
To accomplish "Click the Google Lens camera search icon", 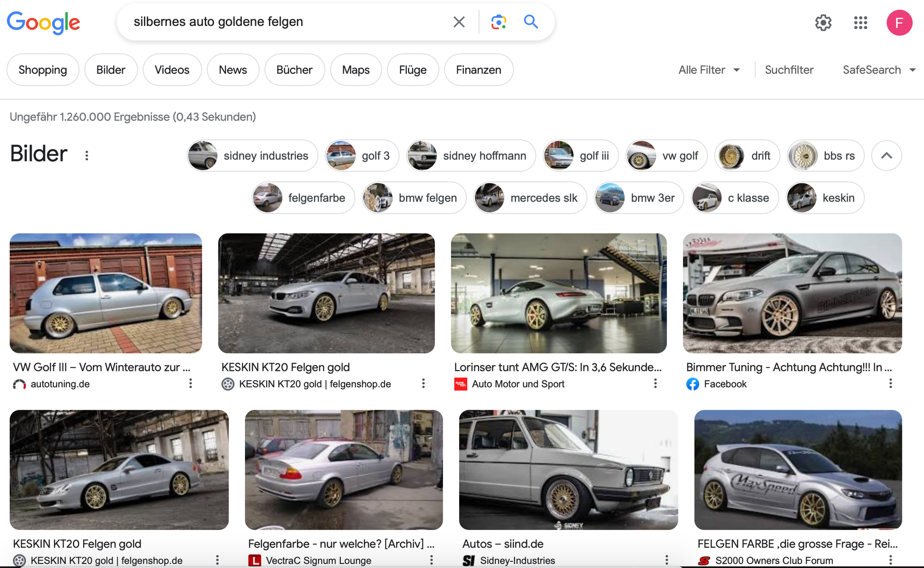I will pyautogui.click(x=499, y=22).
